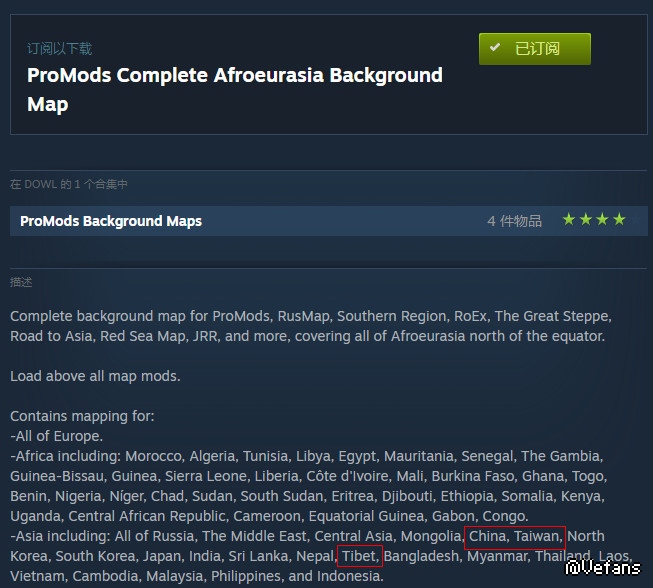Click the red-boxed Tibet text
653x588 pixels.
click(360, 556)
